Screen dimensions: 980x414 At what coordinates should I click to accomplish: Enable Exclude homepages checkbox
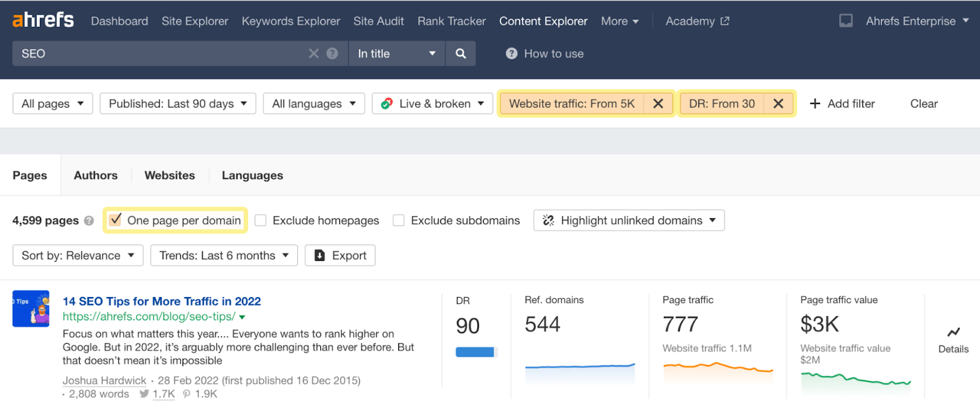[x=261, y=220]
